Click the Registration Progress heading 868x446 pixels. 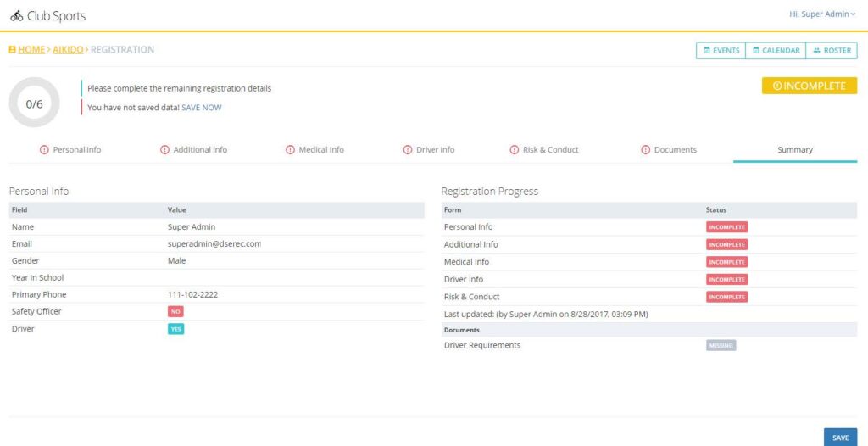coord(489,191)
